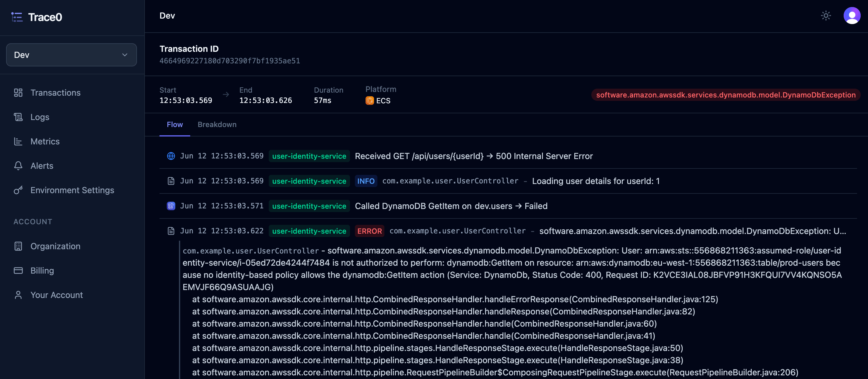Click 'Received GET /api/users/{userId}' message
Viewport: 868px width, 379px height.
point(419,156)
